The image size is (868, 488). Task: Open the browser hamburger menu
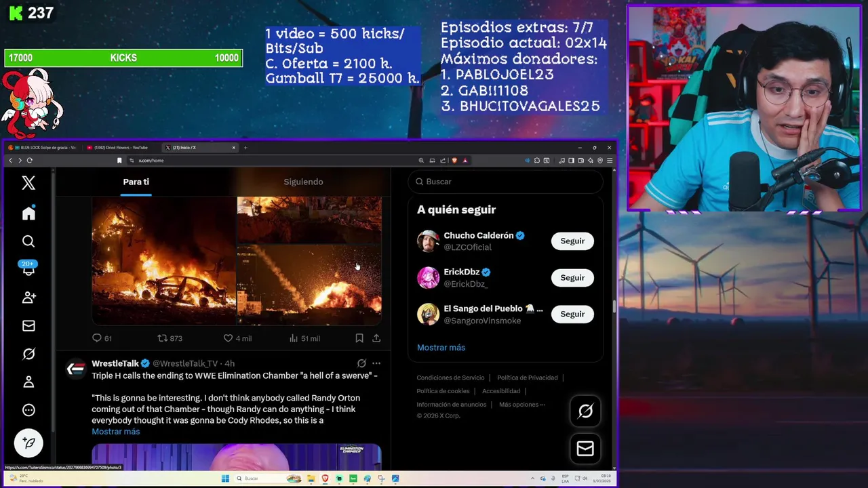[610, 161]
